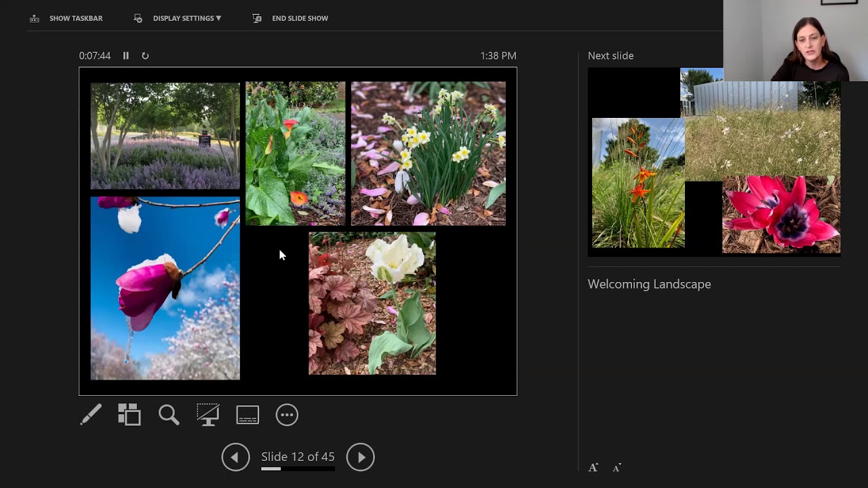Click the End Slide Show icon
The height and width of the screenshot is (488, 868).
click(x=257, y=18)
